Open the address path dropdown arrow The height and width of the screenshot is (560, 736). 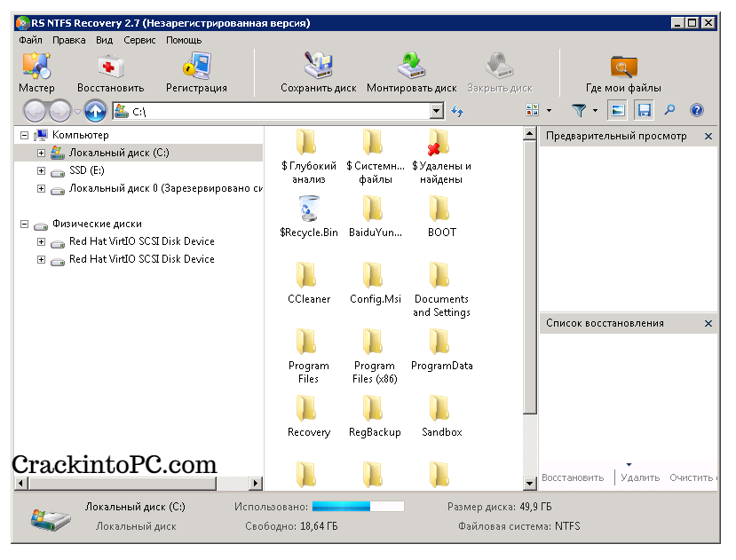[437, 111]
